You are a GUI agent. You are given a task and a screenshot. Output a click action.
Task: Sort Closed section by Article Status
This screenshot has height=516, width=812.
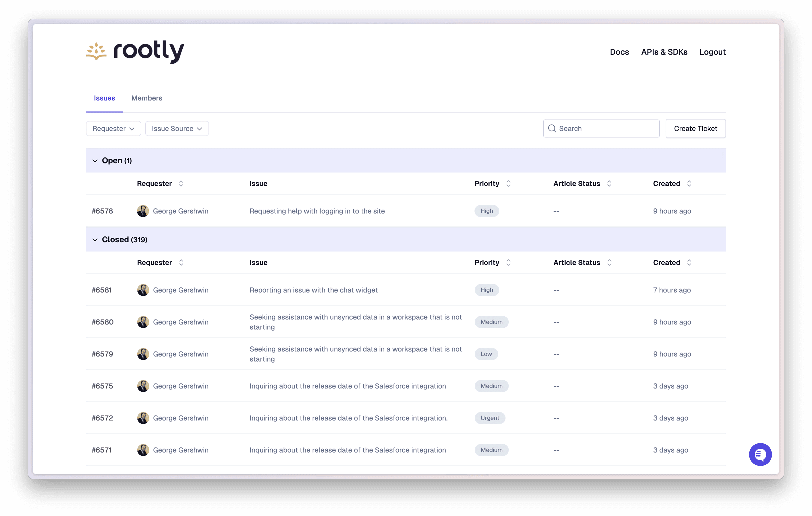[x=609, y=262]
